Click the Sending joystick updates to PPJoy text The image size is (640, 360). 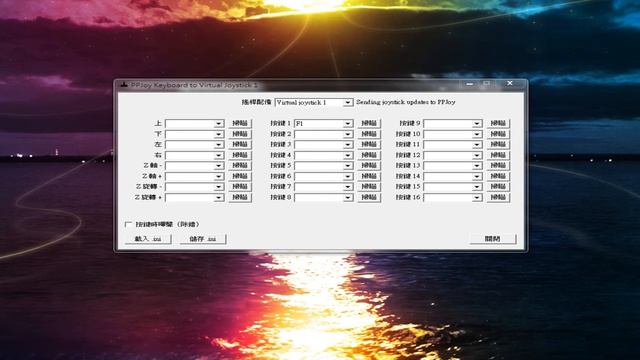point(406,102)
